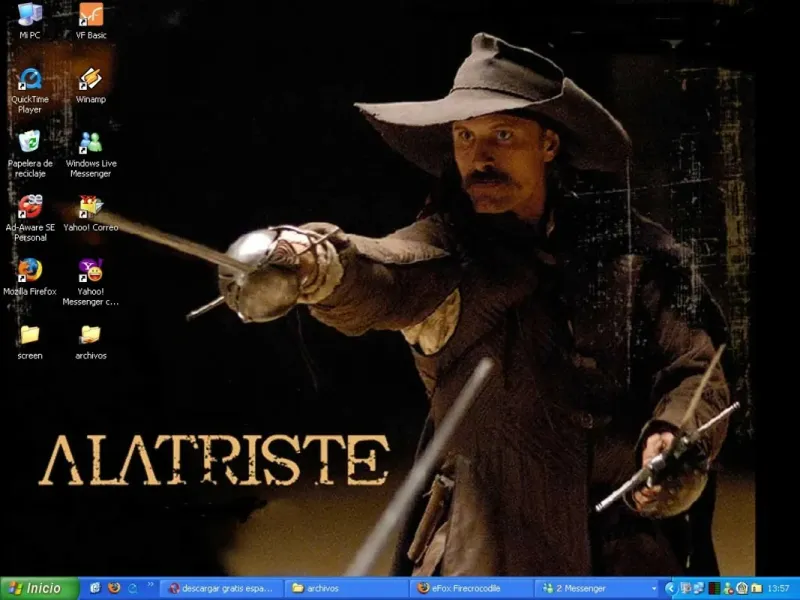This screenshot has height=600, width=800.
Task: Click the first monitor tray icon
Action: coord(686,588)
